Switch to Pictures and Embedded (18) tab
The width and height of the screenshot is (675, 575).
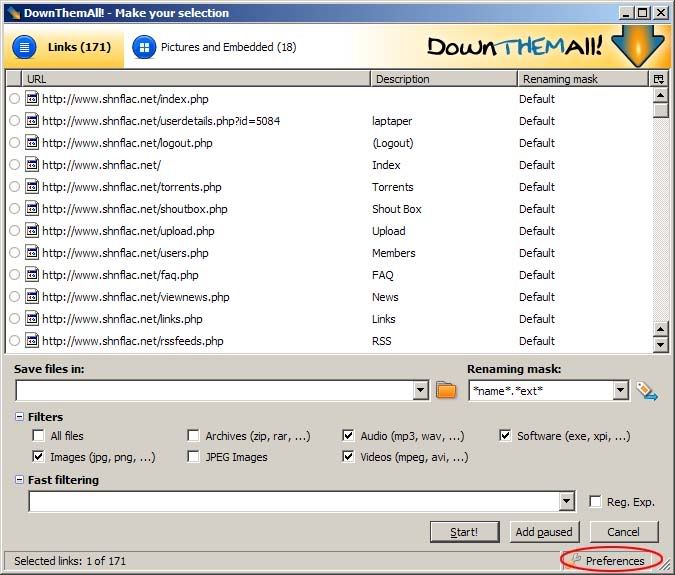tap(215, 47)
